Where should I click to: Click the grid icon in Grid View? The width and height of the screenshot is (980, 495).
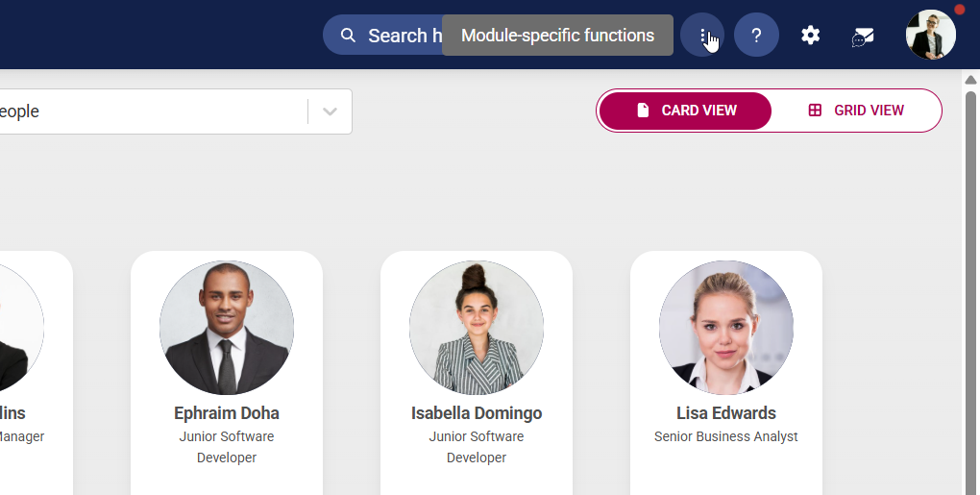click(x=815, y=111)
